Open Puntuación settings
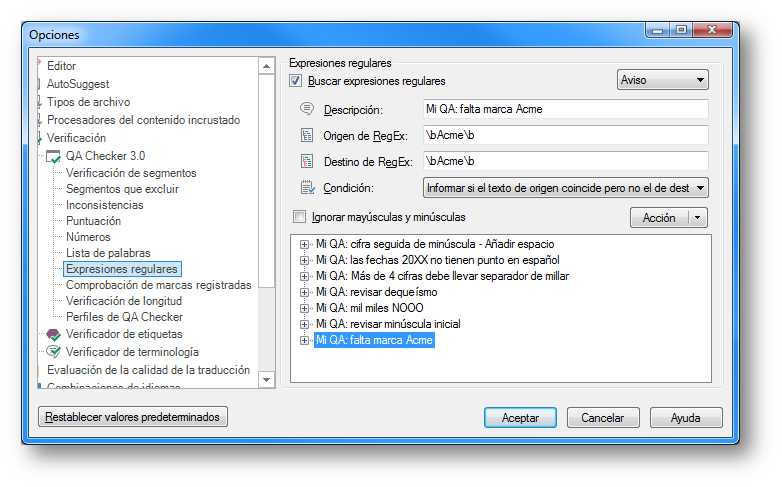 click(93, 221)
